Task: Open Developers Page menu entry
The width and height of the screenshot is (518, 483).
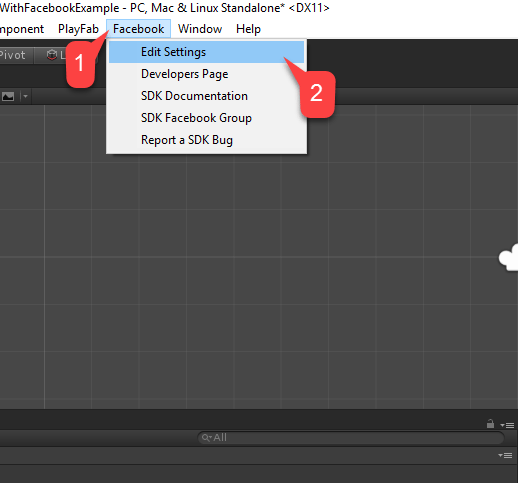Action: tap(206, 74)
